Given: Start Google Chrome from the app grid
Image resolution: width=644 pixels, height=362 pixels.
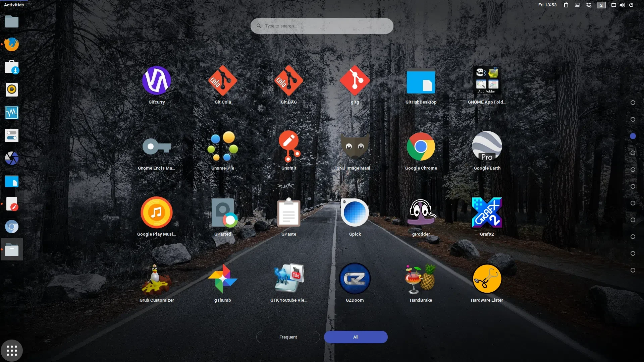Looking at the screenshot, I should point(421,147).
